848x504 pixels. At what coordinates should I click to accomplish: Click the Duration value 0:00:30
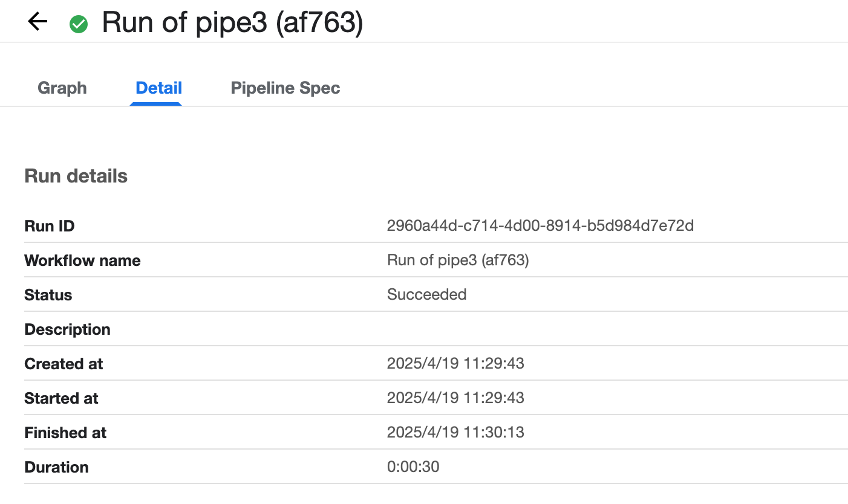(x=413, y=467)
